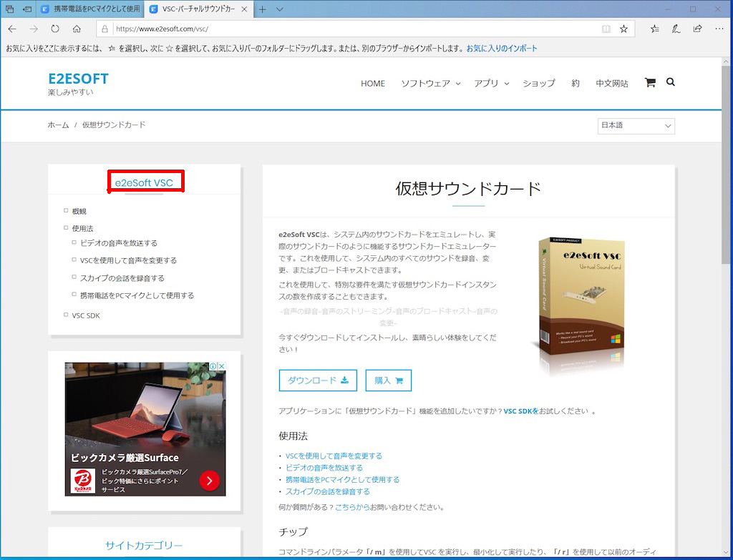
Task: Open the favorites hub icon
Action: [654, 29]
